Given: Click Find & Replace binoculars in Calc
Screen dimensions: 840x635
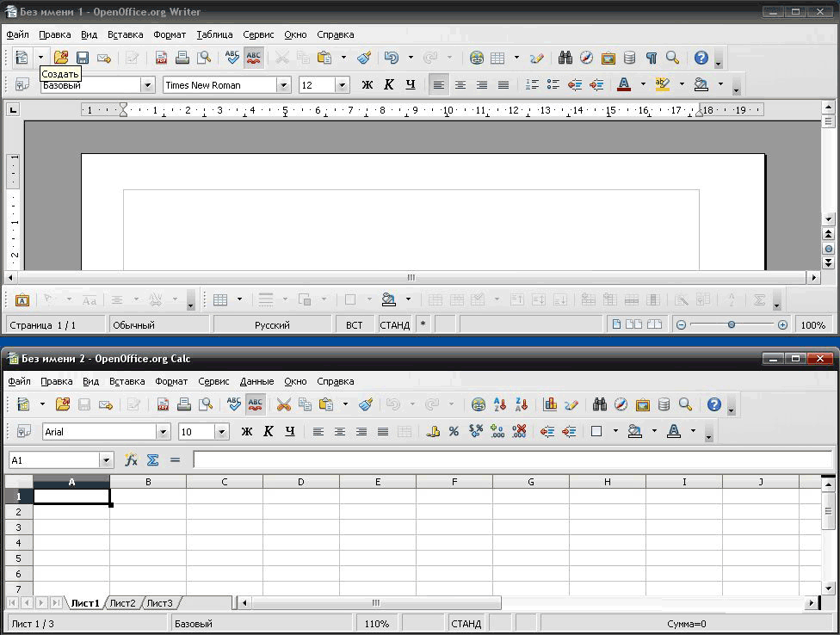Looking at the screenshot, I should (x=600, y=404).
